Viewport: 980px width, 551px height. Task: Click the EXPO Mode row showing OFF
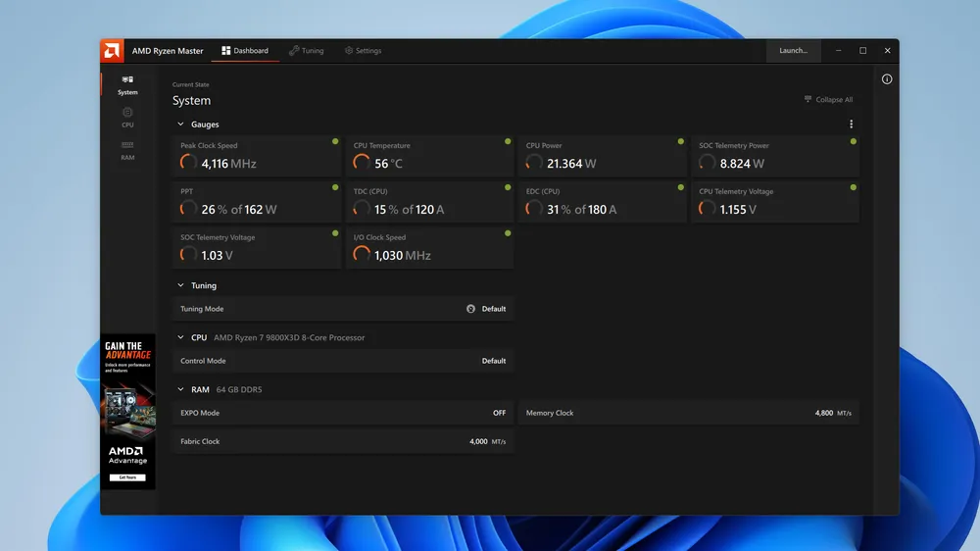343,413
